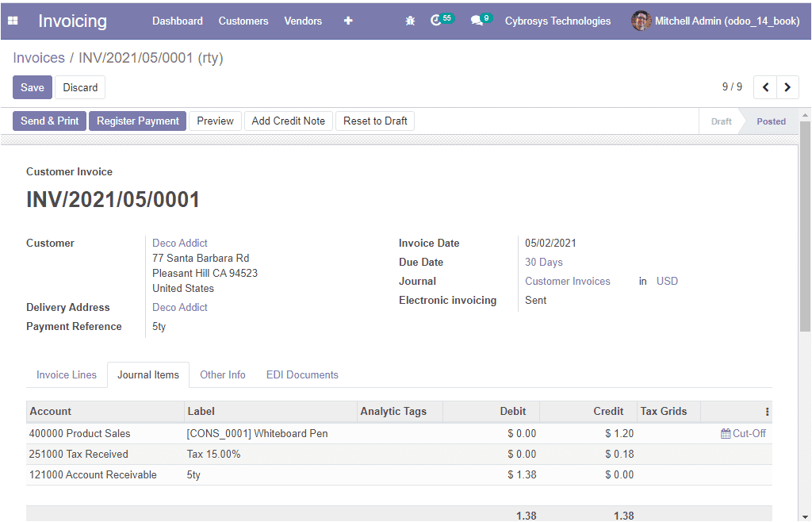The width and height of the screenshot is (812, 522).
Task: Go to previous record arrow
Action: (x=765, y=87)
